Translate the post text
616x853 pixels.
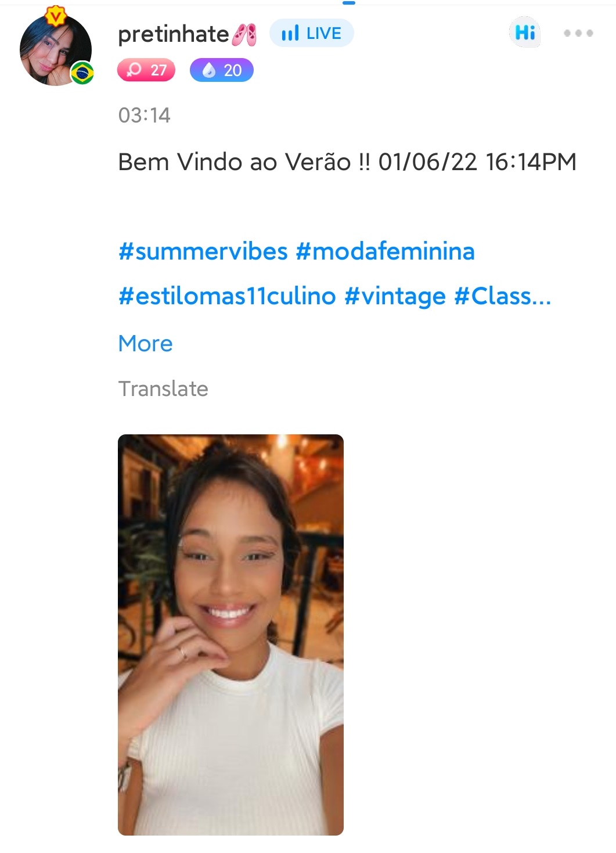pos(163,389)
